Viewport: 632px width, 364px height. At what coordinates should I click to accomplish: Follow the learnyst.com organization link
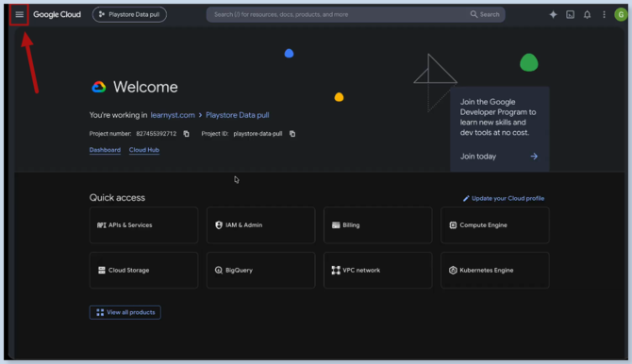click(173, 115)
